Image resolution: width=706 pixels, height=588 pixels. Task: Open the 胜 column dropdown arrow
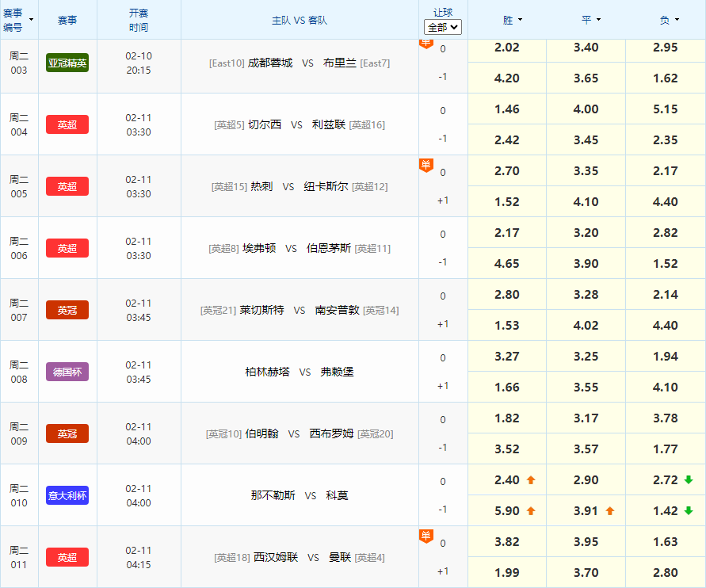(520, 20)
